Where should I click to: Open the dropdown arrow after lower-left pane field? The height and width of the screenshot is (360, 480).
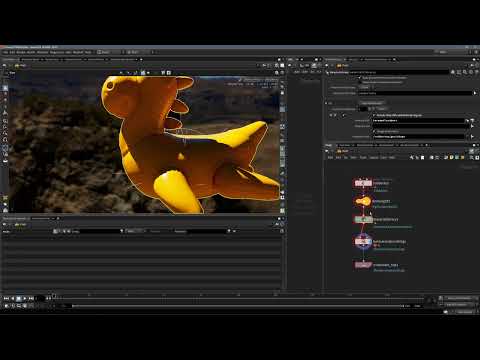pos(122,231)
